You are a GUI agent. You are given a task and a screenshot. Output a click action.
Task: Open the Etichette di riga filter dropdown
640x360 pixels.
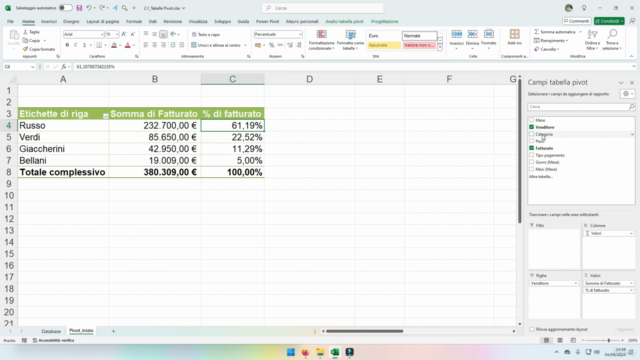click(x=105, y=116)
